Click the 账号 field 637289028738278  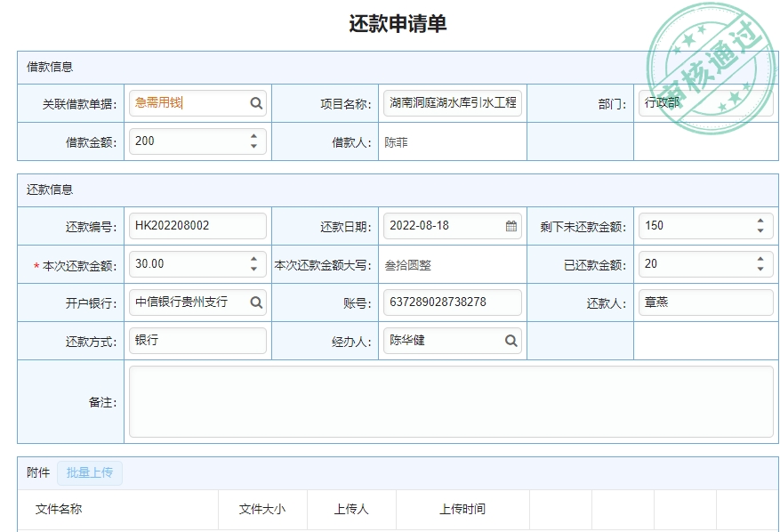pos(452,302)
